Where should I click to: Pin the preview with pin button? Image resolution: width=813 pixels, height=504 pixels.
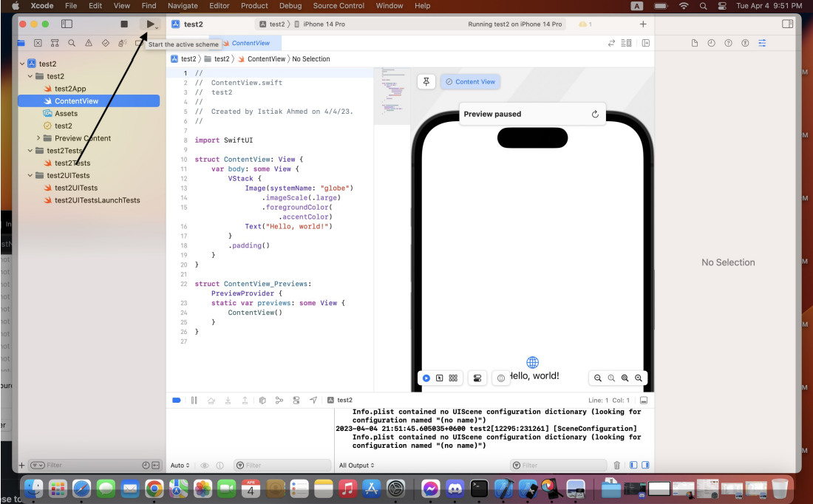click(x=426, y=81)
